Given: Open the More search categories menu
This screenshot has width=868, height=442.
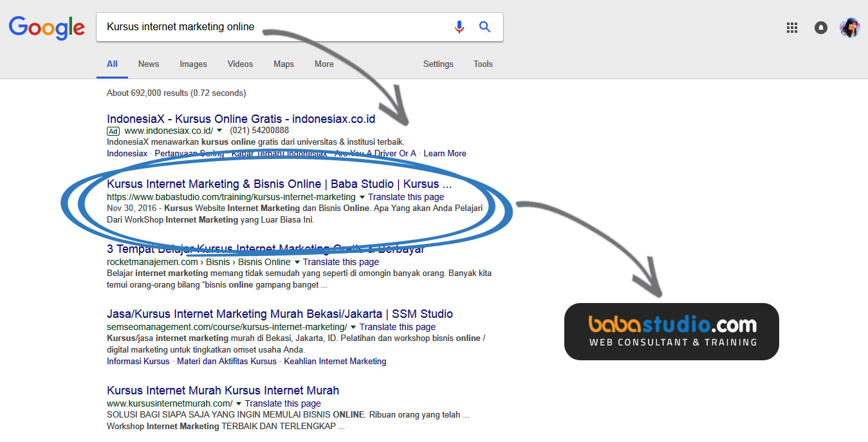Looking at the screenshot, I should point(324,64).
